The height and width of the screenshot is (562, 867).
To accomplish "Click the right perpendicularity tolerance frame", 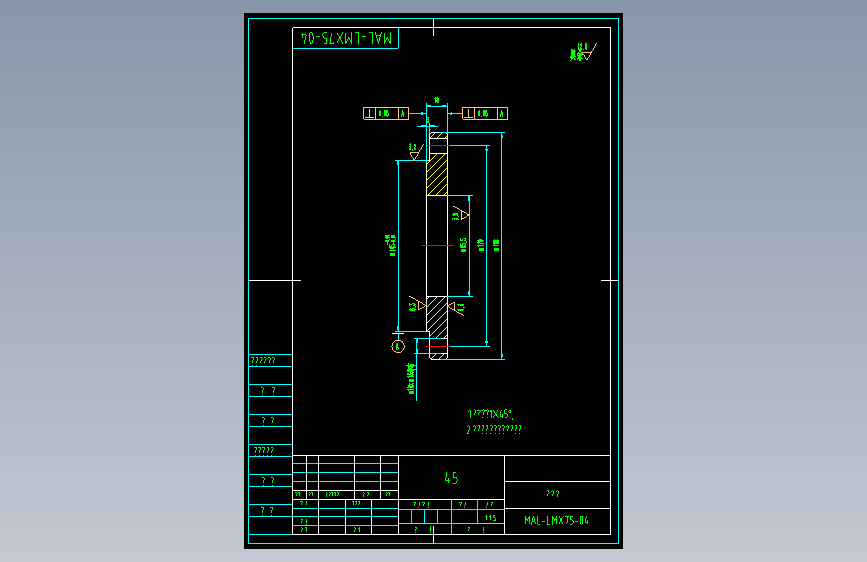I will pyautogui.click(x=485, y=113).
